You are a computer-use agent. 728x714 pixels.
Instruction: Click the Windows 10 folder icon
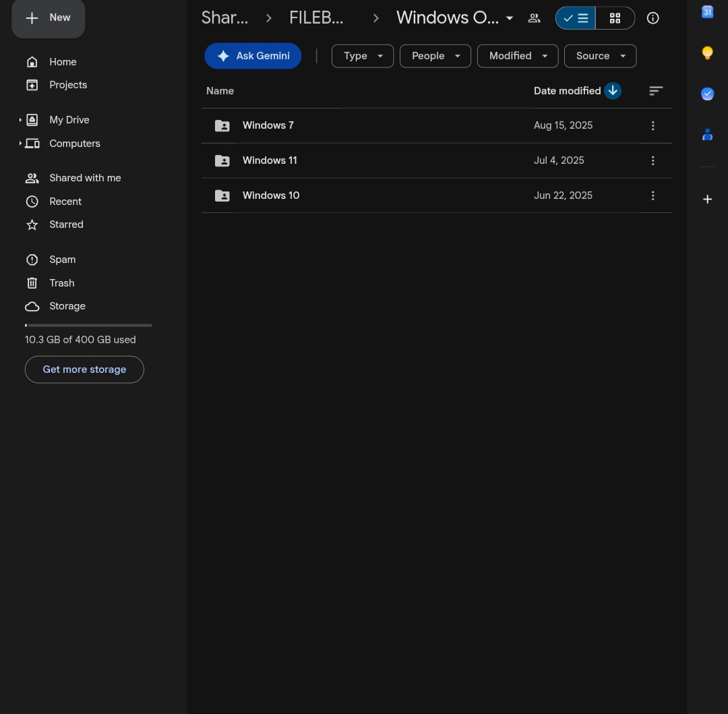pyautogui.click(x=222, y=196)
